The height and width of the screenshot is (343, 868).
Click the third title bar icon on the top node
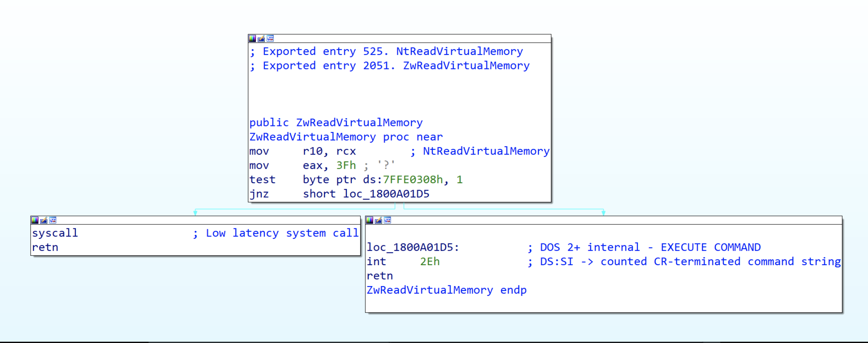point(270,39)
